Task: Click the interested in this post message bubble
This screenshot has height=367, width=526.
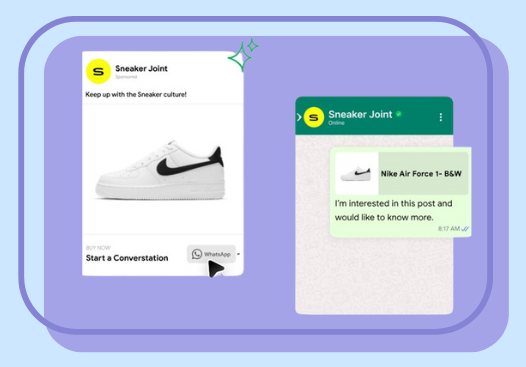Action: click(401, 192)
